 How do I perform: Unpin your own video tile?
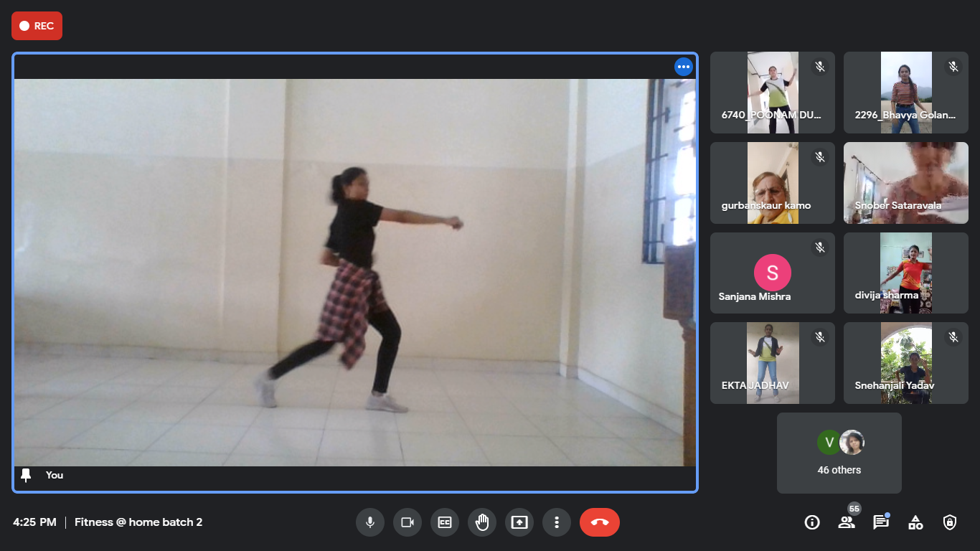coord(24,474)
